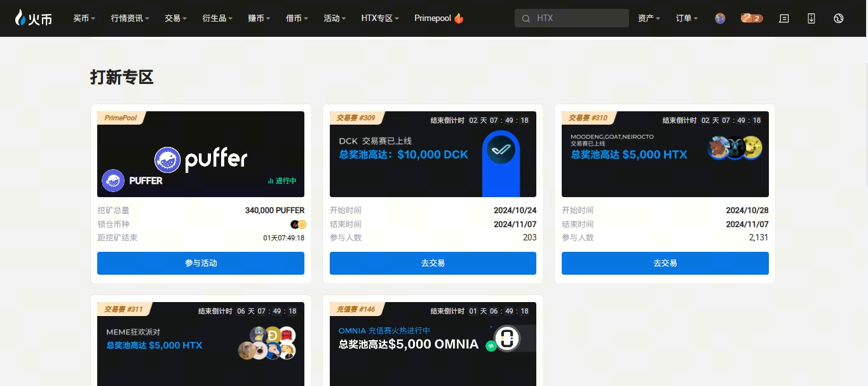Click 去交易 under DCK trading contest

point(433,263)
